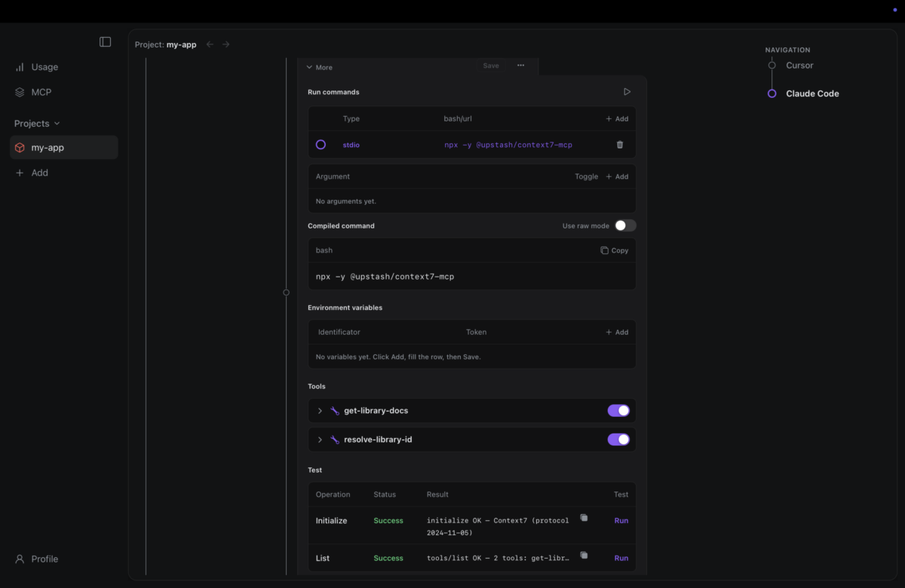The image size is (905, 588).
Task: Copy the Initialize test result
Action: [x=584, y=518]
